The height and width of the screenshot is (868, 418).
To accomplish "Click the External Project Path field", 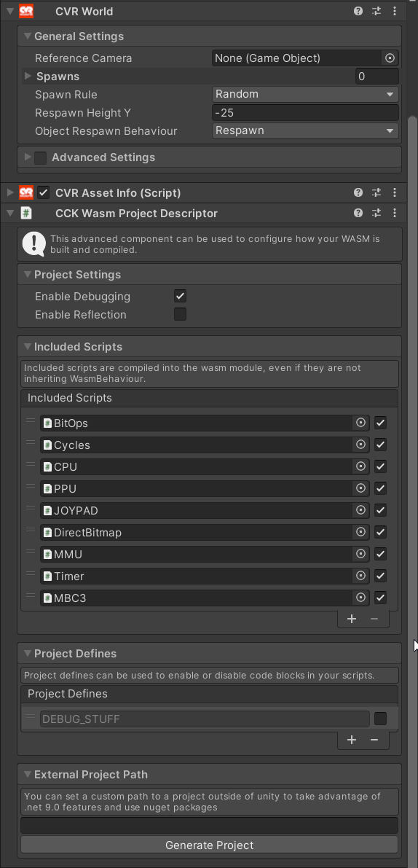I will [210, 826].
